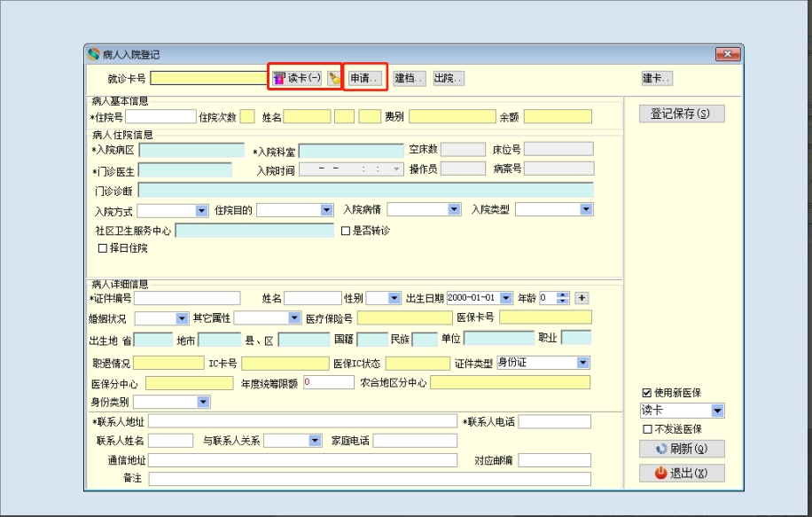The image size is (812, 517).
Task: Click the 入院病区 input field
Action: (191, 150)
